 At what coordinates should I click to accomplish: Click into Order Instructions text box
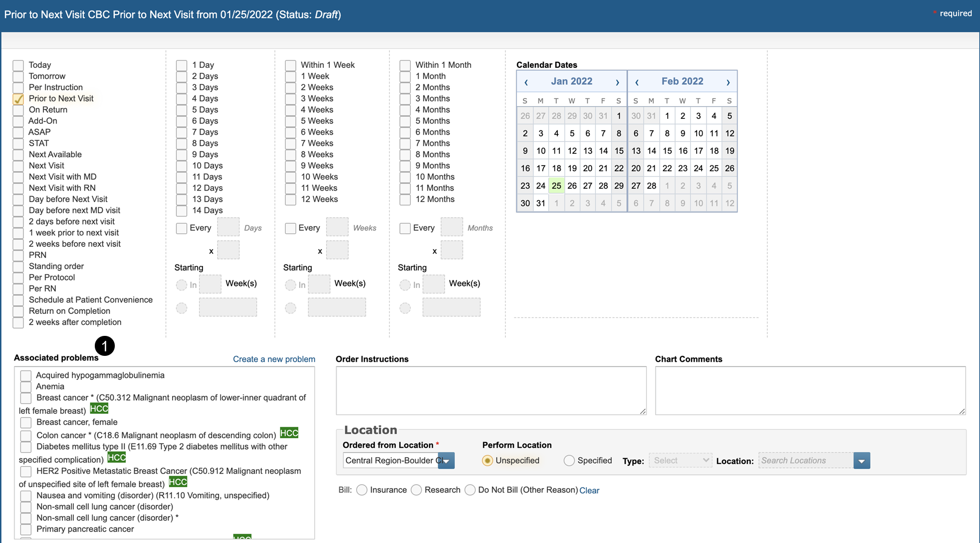click(491, 390)
